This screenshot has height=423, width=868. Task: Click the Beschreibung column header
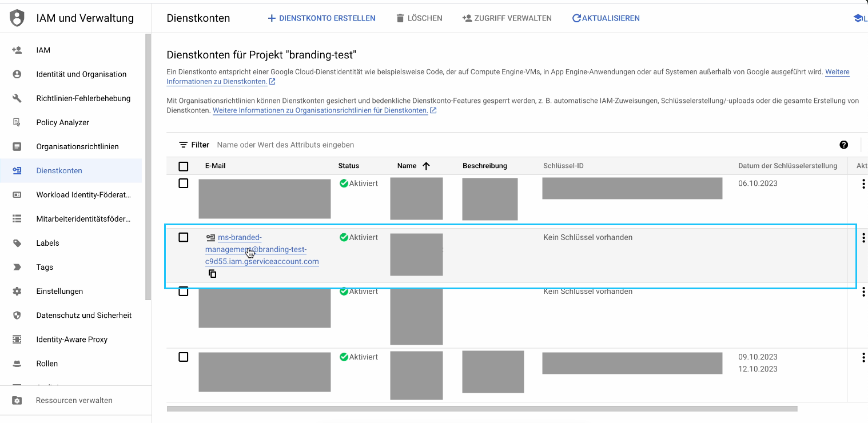pos(485,166)
